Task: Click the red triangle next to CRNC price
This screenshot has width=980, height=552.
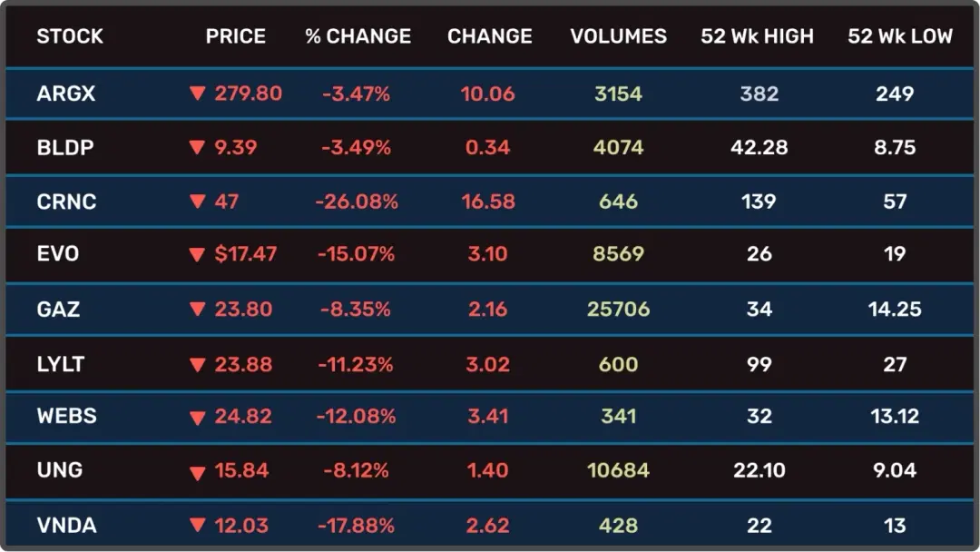Action: point(197,202)
